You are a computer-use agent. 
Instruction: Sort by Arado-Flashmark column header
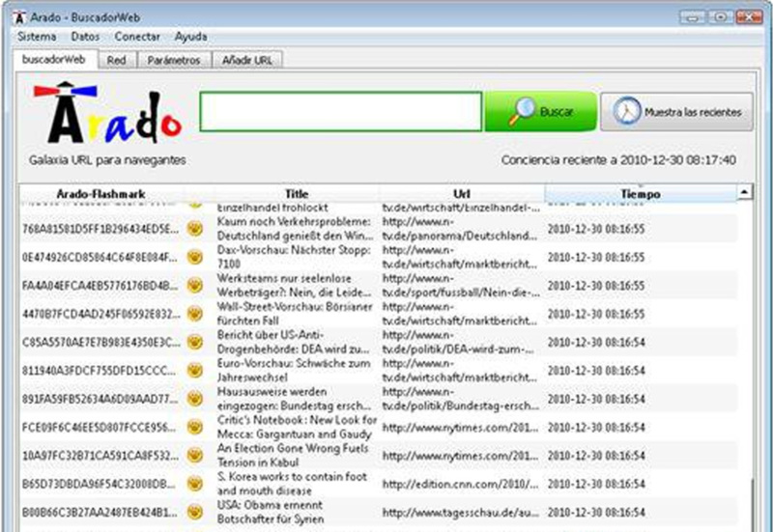101,194
